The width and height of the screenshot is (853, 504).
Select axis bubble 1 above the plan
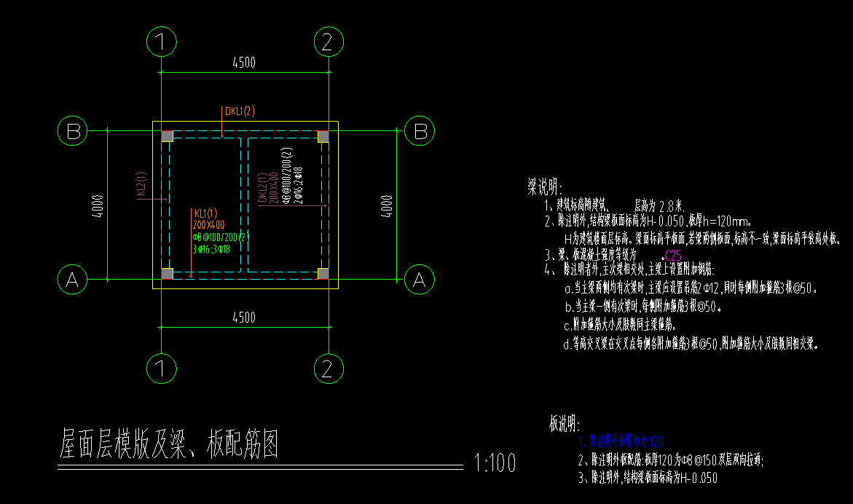point(162,42)
